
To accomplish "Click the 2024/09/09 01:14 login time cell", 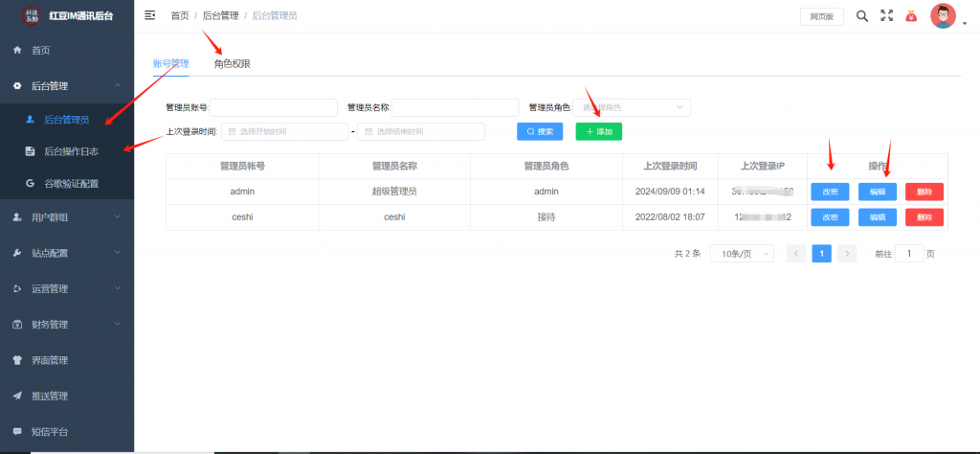I will (670, 192).
